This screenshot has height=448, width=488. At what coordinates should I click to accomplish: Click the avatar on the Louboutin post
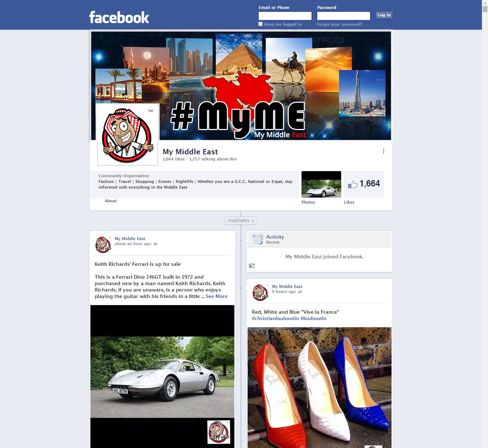click(260, 292)
